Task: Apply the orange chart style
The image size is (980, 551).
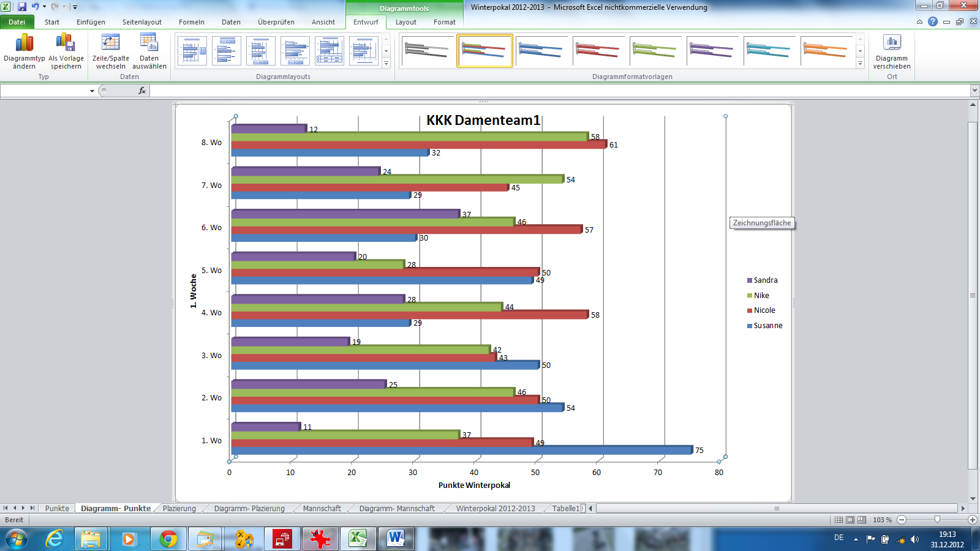Action: 826,51
